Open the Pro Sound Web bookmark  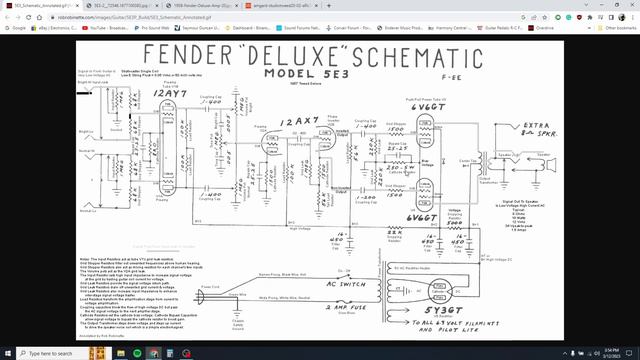coord(151,28)
